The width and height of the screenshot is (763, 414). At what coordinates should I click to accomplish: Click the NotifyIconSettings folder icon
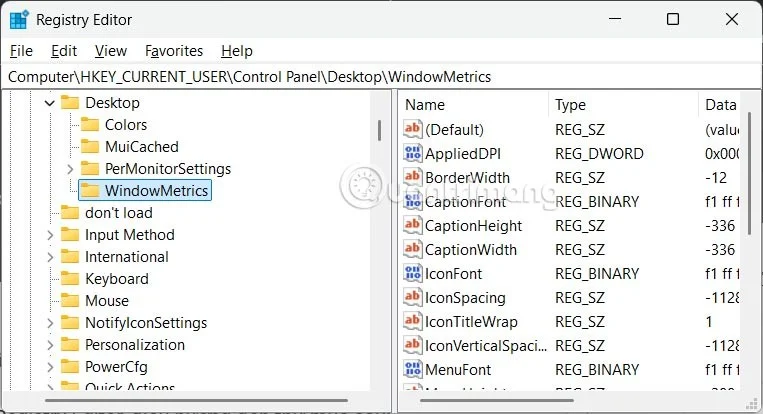pyautogui.click(x=70, y=323)
